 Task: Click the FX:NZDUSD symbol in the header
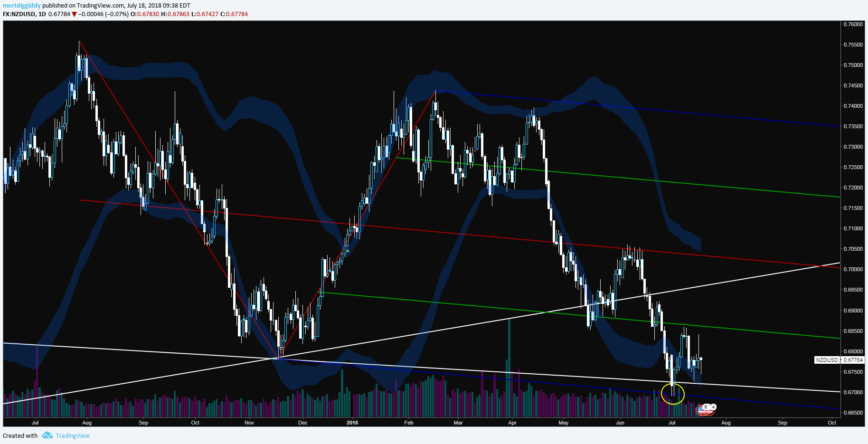(x=19, y=14)
